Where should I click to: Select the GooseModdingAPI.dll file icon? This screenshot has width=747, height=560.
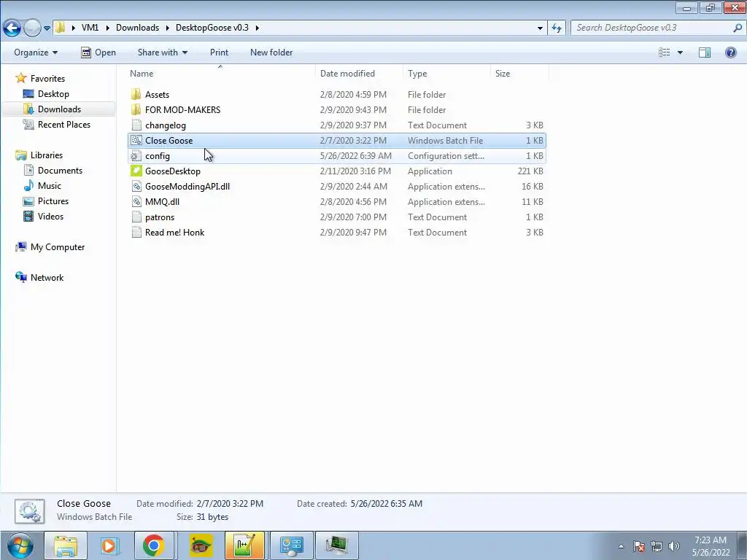[x=136, y=186]
